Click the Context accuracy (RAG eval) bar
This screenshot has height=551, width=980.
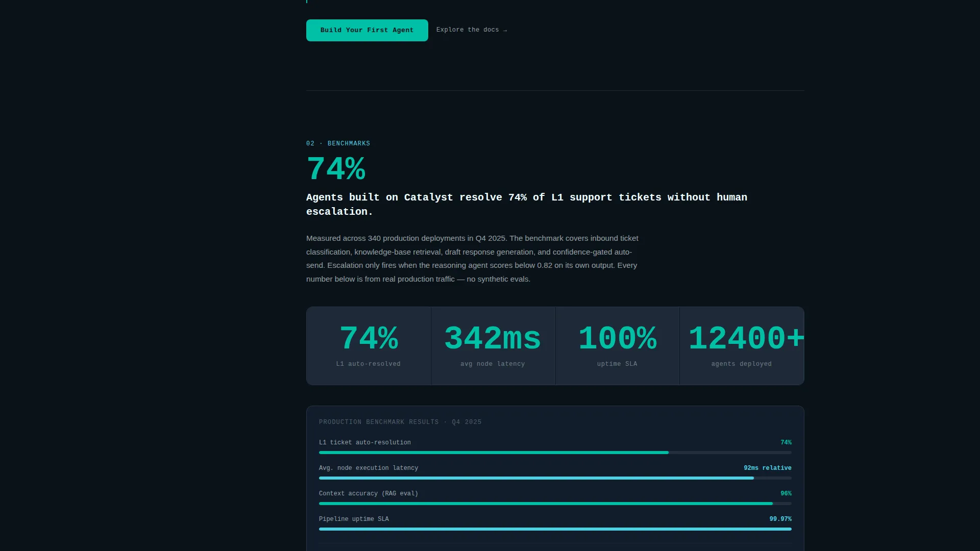coord(555,504)
